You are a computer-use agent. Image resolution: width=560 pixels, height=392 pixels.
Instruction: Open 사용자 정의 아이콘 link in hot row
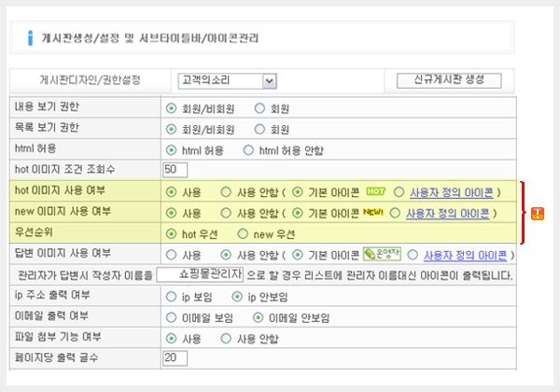point(450,192)
